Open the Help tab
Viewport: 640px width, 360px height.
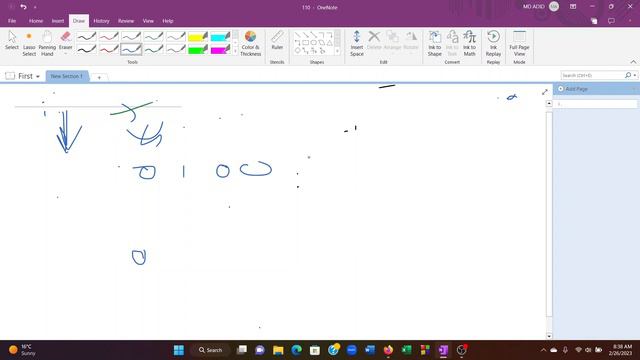(168, 21)
